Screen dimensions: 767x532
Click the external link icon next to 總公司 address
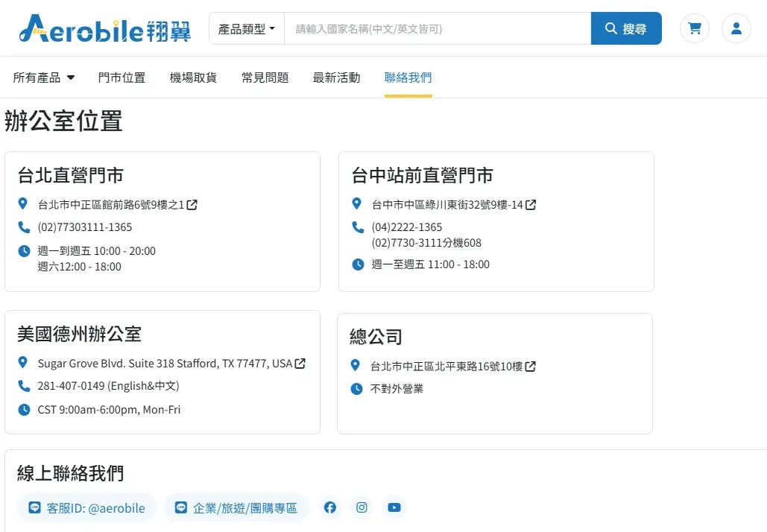[529, 366]
